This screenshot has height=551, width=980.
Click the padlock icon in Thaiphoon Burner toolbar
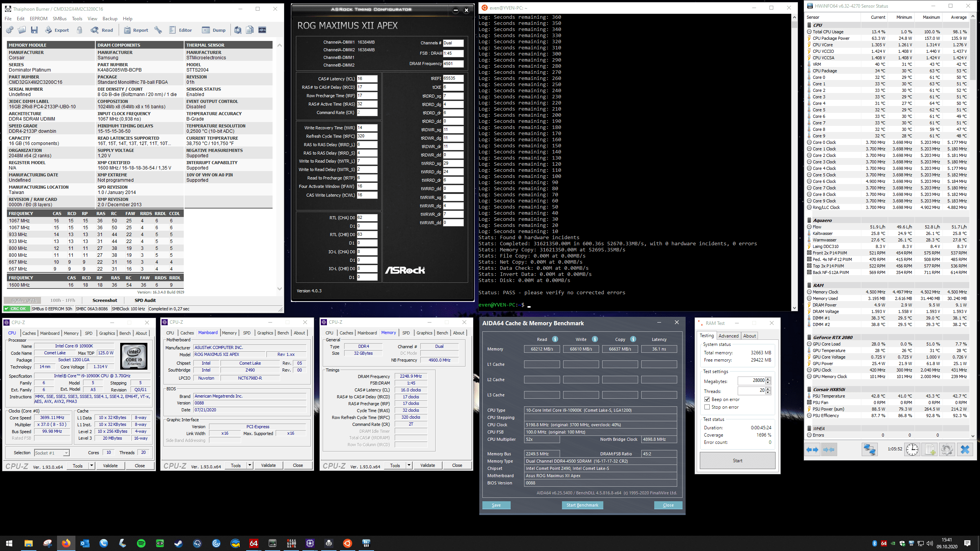click(x=80, y=30)
